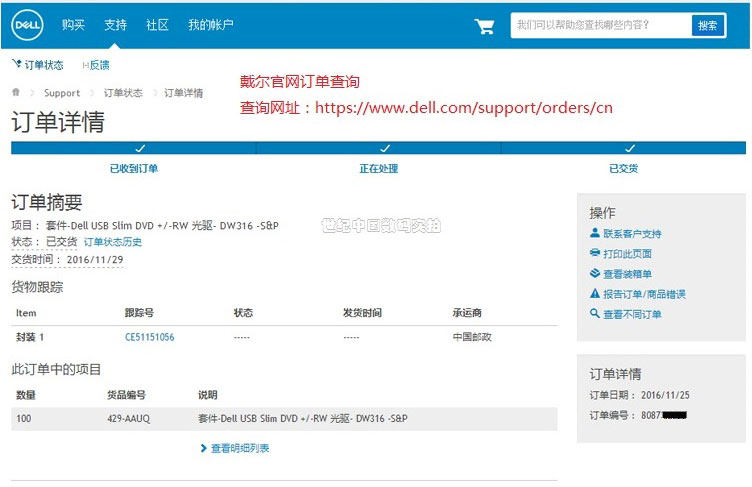
Task: Click the delivery date 2016/11/29
Action: 95,260
